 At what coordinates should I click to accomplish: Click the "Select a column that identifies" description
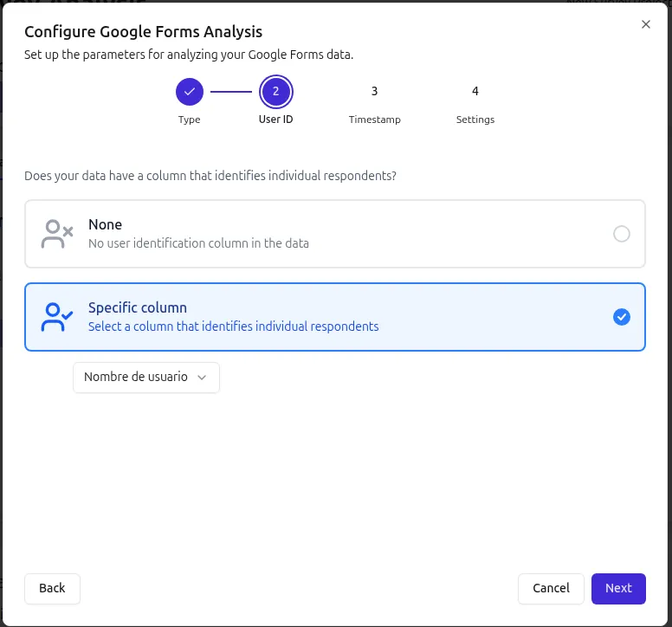[233, 327]
